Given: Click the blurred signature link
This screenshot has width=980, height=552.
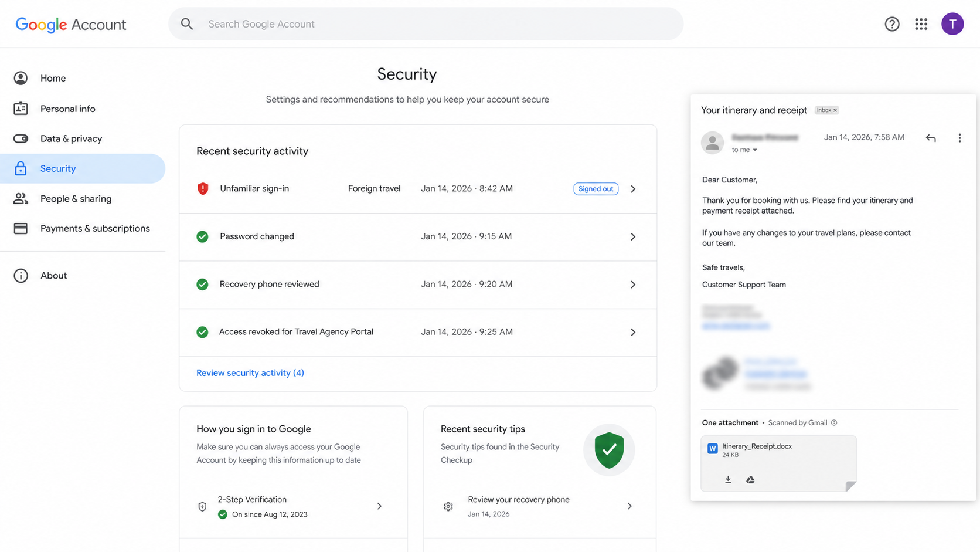Looking at the screenshot, I should [736, 326].
